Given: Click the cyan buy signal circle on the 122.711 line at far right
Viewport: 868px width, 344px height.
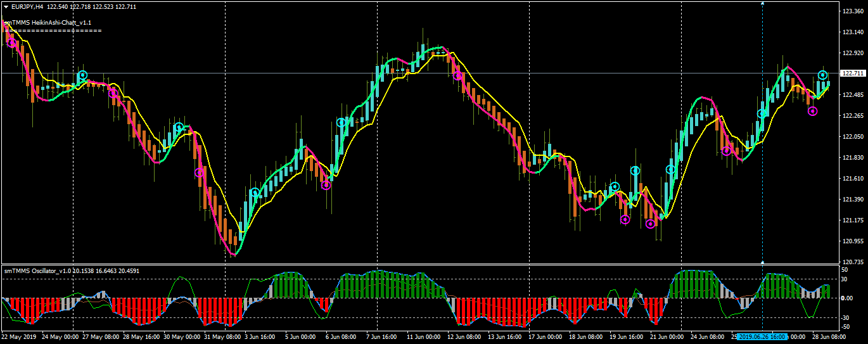Looking at the screenshot, I should click(x=822, y=75).
